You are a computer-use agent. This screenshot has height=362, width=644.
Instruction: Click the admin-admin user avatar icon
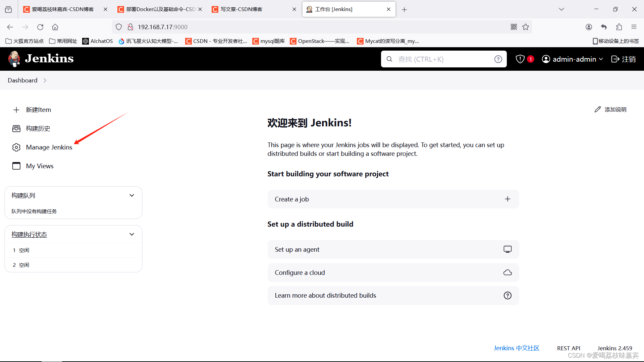click(546, 59)
